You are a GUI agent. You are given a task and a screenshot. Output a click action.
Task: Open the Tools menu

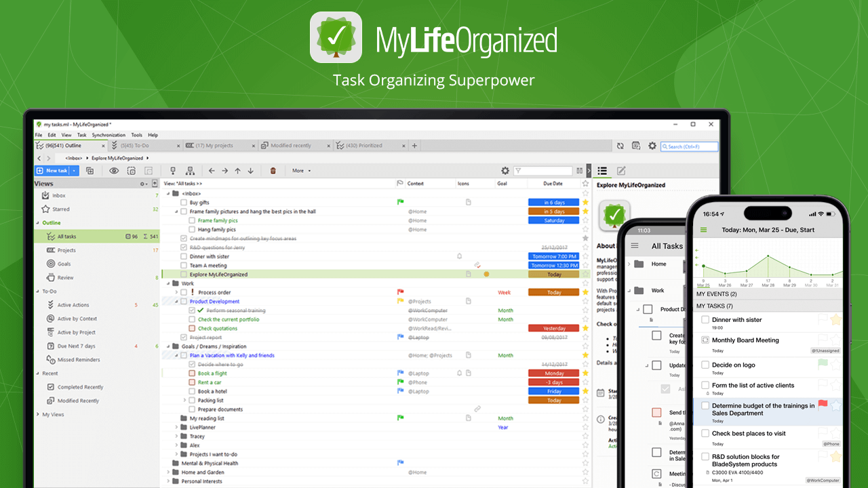click(x=137, y=135)
